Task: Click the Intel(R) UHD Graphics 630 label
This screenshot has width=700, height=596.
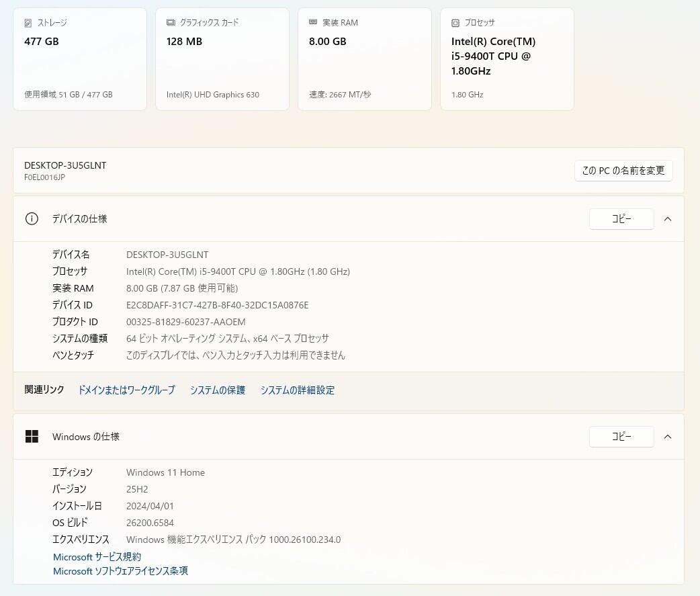Action: 213,95
